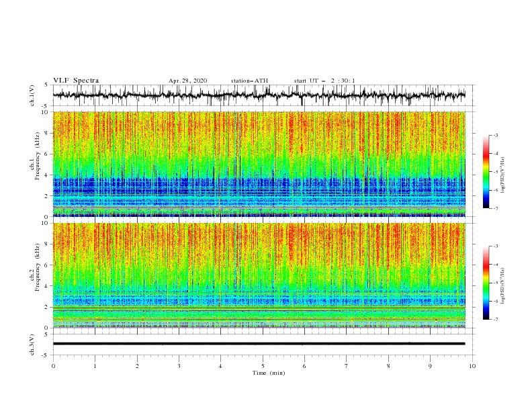532x411 pixels.
Task: Click the "start UT = 2 :30: 1" text
Action: click(324, 81)
